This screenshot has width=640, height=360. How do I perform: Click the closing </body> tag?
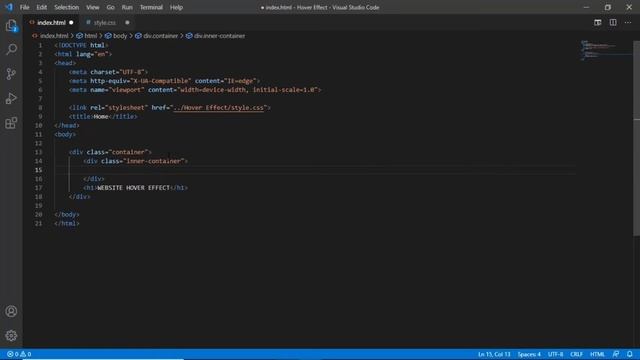click(x=67, y=214)
